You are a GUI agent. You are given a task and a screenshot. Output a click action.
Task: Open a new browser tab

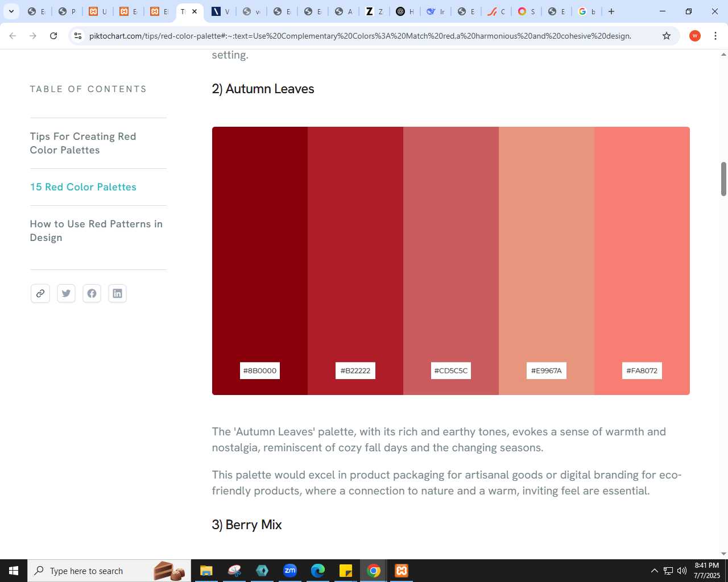pos(611,11)
